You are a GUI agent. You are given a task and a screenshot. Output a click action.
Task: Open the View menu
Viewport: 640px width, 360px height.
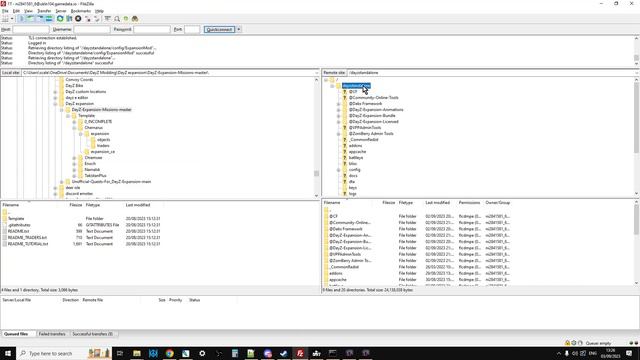coord(28,11)
